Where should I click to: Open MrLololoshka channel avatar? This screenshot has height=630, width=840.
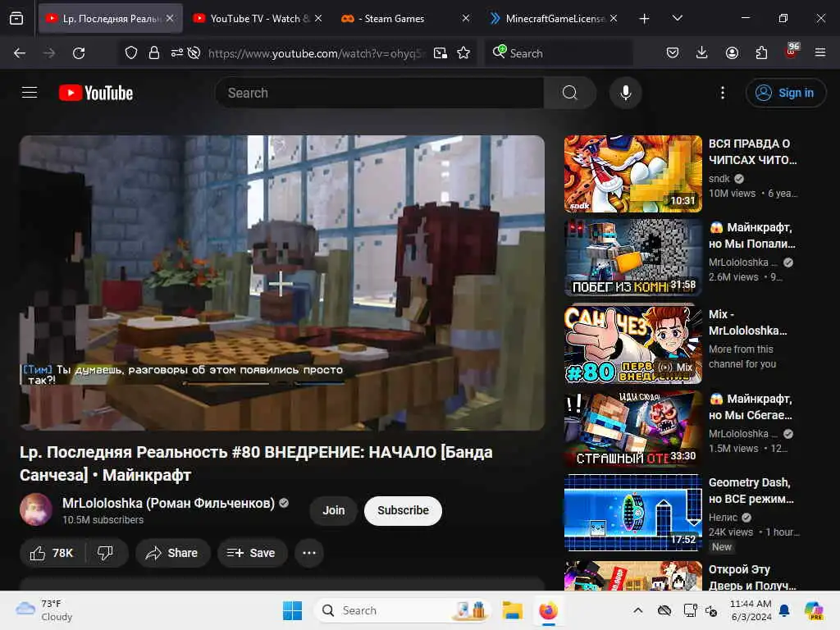[x=36, y=509]
